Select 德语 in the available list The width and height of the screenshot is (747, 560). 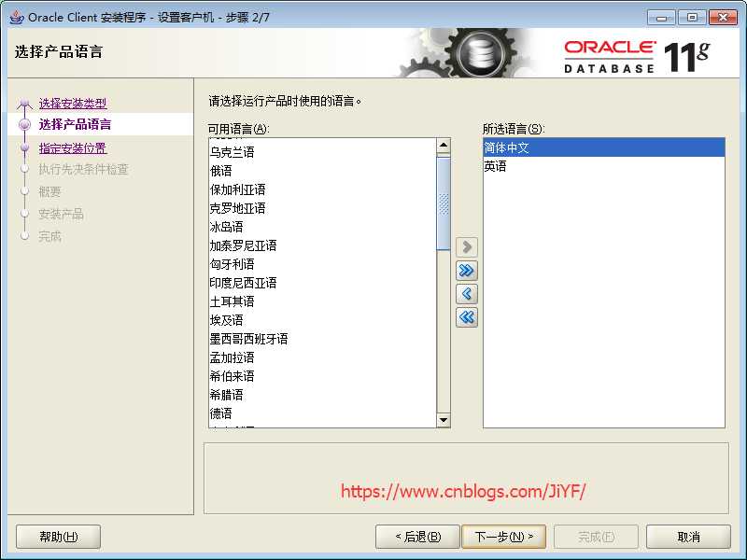click(x=322, y=413)
